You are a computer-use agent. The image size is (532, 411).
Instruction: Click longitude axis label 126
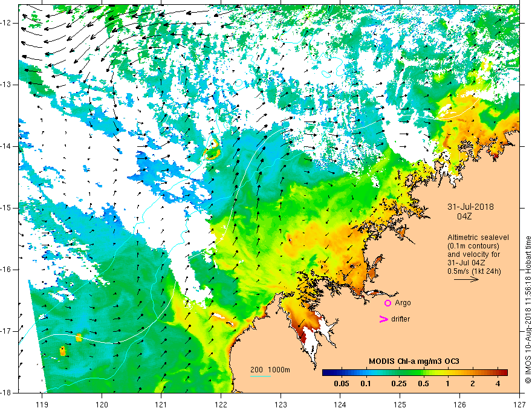(x=459, y=404)
